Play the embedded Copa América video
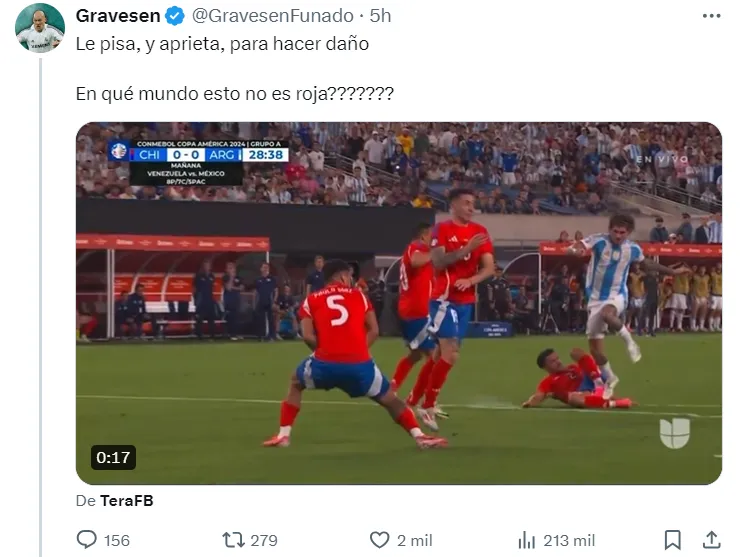 [399, 303]
